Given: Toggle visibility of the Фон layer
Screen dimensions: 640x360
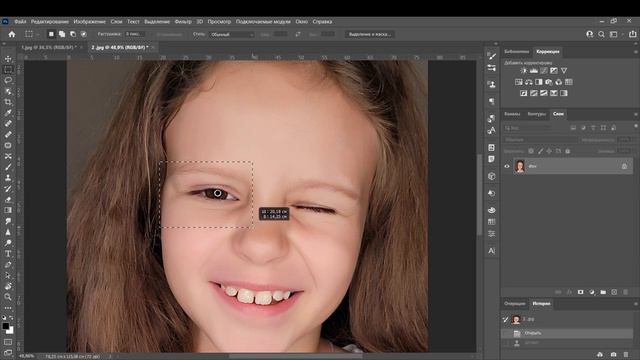Looking at the screenshot, I should pos(507,166).
